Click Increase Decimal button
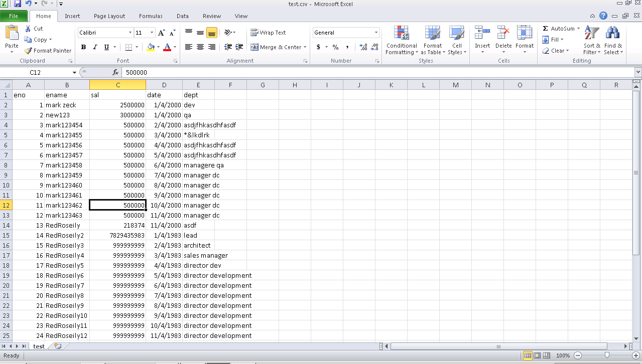642x364 pixels. point(363,47)
